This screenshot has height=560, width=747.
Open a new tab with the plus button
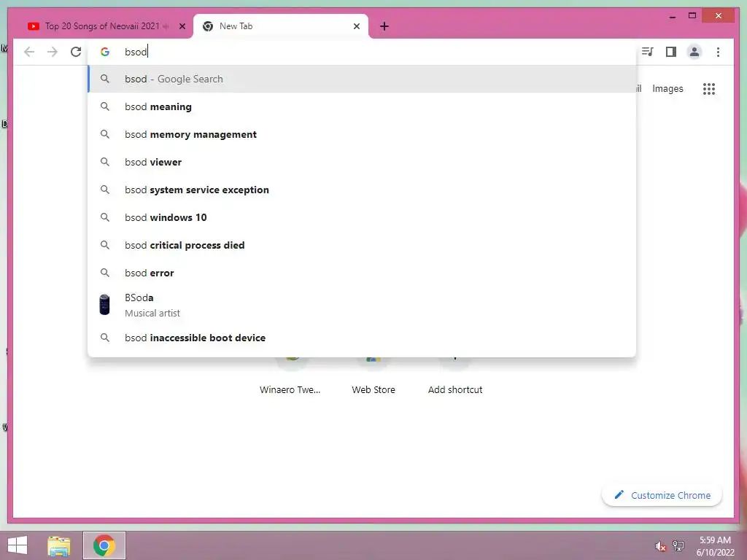click(x=384, y=26)
